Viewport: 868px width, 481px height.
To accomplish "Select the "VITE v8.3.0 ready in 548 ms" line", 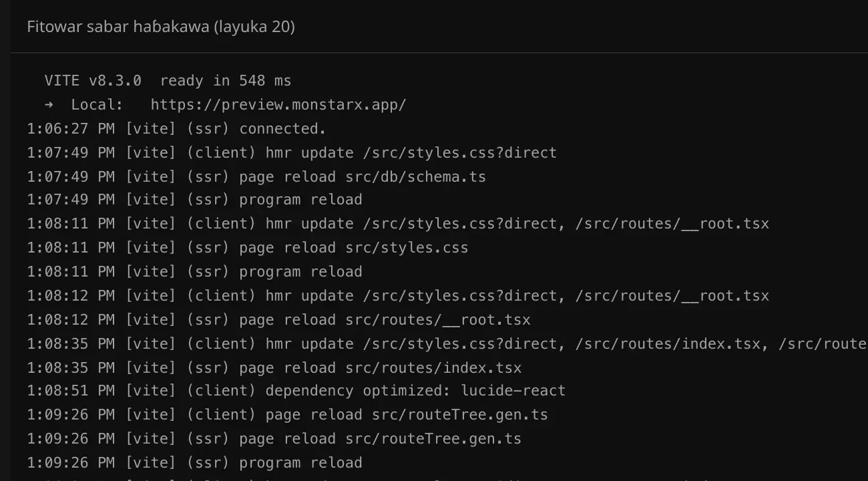I will (x=168, y=81).
